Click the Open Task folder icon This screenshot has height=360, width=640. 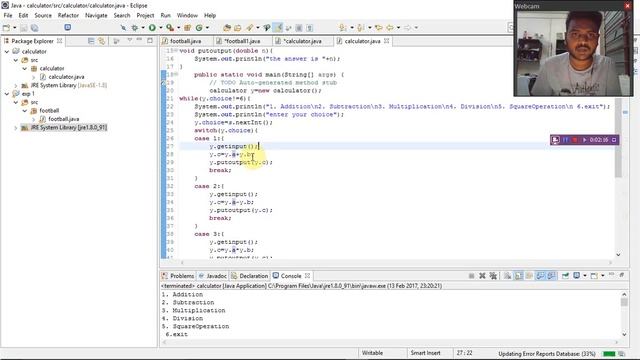[x=238, y=28]
